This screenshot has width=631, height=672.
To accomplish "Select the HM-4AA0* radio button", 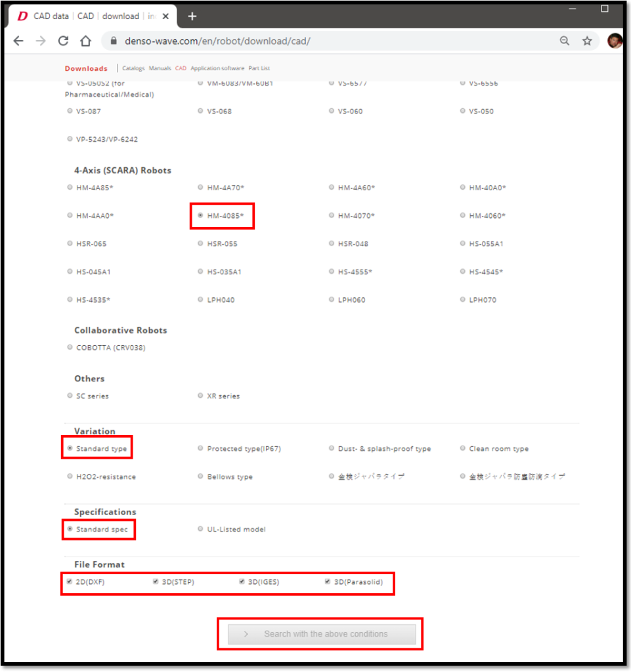I will 70,215.
